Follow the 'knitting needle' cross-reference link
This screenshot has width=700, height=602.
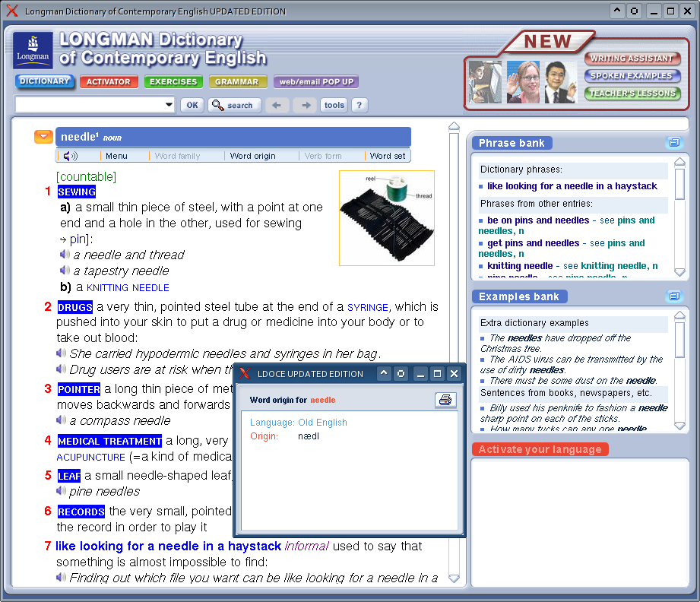128,288
